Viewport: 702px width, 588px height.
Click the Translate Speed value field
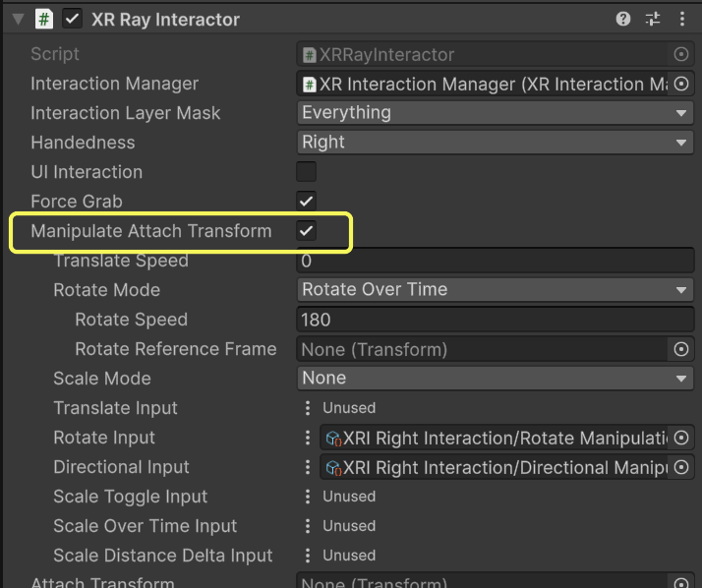[x=496, y=261]
